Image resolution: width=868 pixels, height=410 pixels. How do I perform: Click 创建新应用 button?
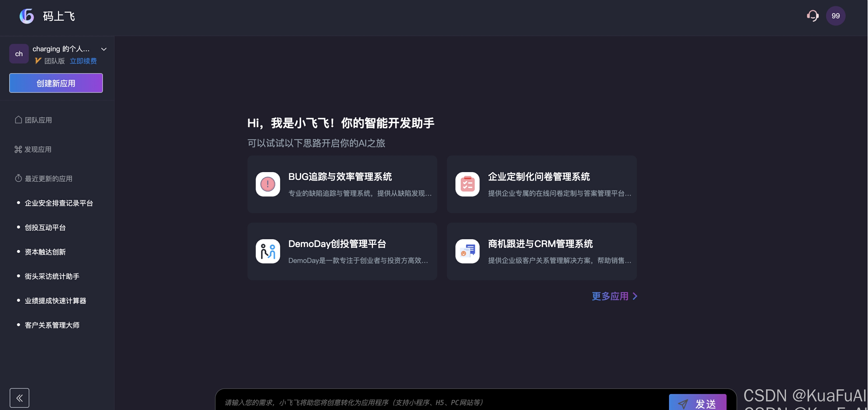point(56,83)
